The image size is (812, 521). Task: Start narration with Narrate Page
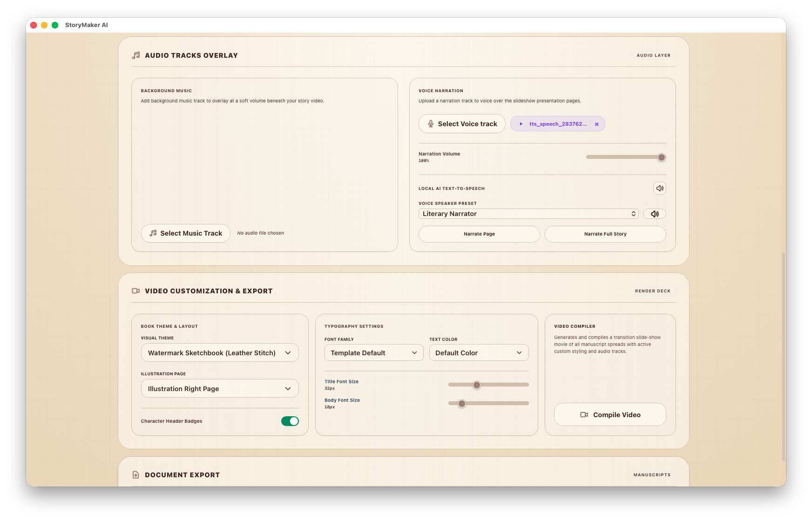pos(479,234)
